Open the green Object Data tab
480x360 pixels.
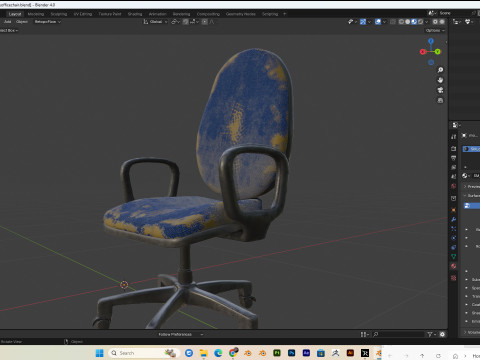[x=454, y=257]
